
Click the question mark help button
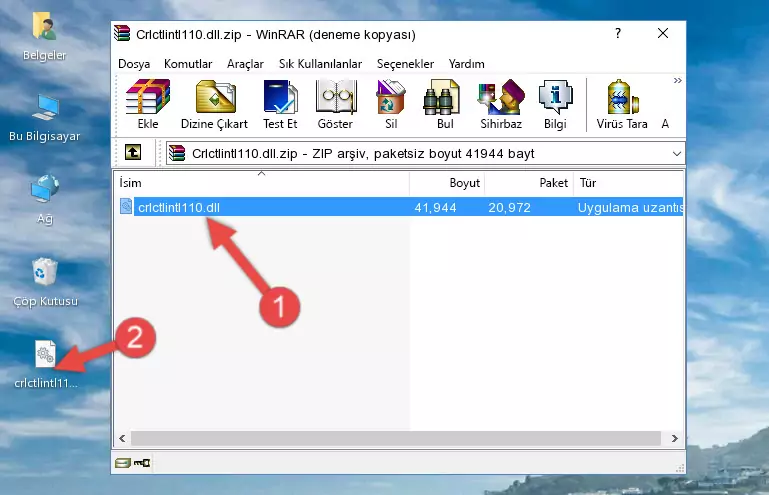coord(618,33)
